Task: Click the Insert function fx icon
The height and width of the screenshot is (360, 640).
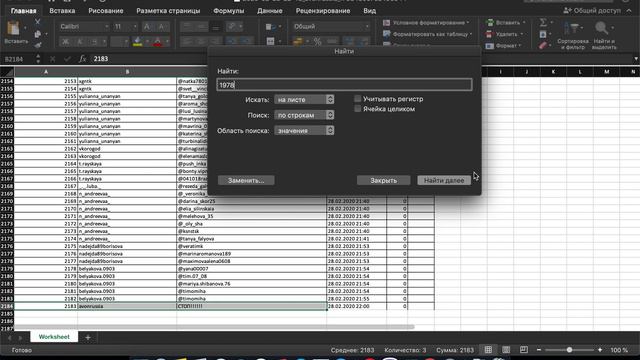Action: pos(82,59)
